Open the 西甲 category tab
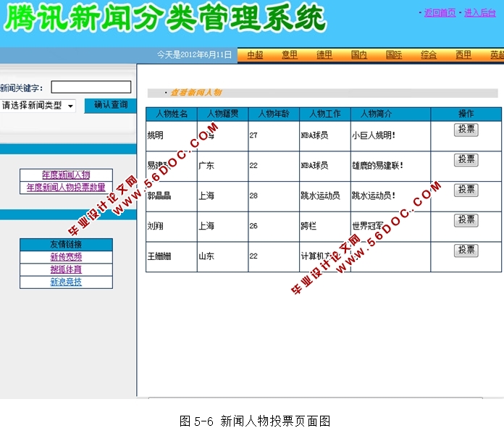504x428 pixels. coord(463,55)
